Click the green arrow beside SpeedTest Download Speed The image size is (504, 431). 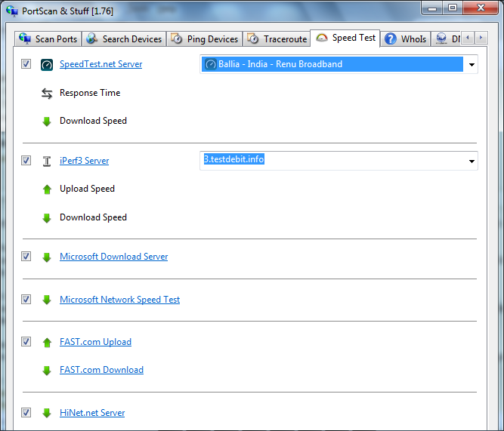[47, 122]
